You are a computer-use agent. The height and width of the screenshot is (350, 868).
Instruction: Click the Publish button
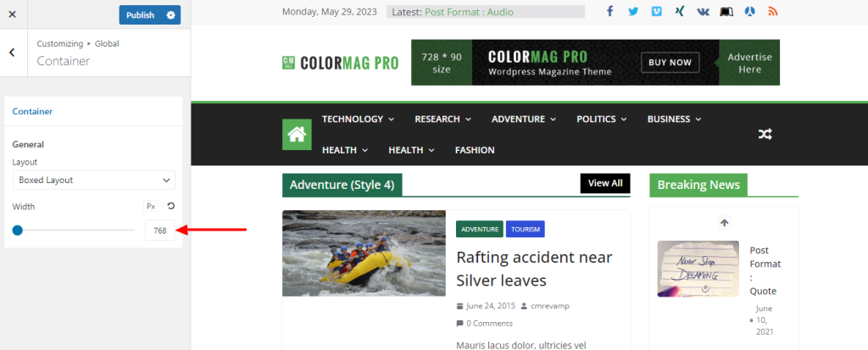pyautogui.click(x=140, y=15)
